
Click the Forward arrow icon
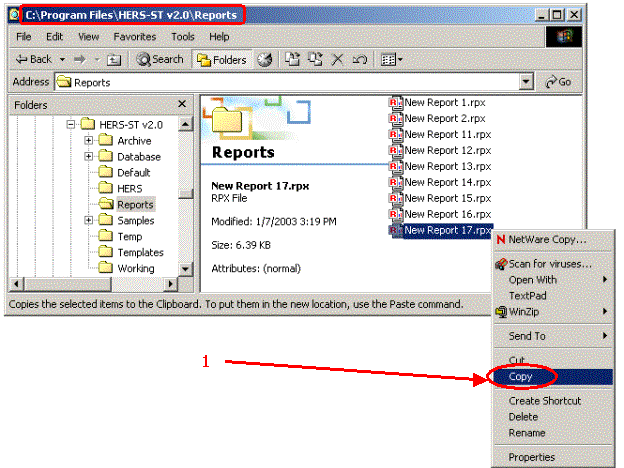[x=80, y=59]
